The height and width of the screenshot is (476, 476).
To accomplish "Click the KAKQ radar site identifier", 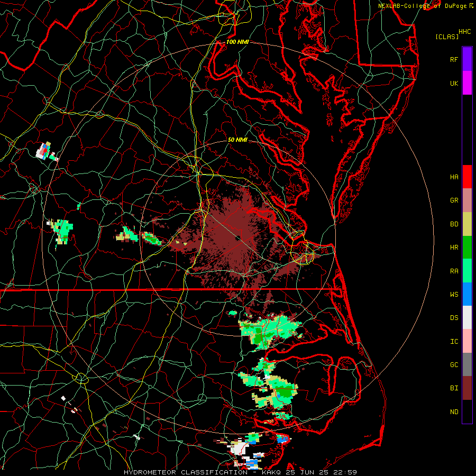I will pyautogui.click(x=271, y=472).
